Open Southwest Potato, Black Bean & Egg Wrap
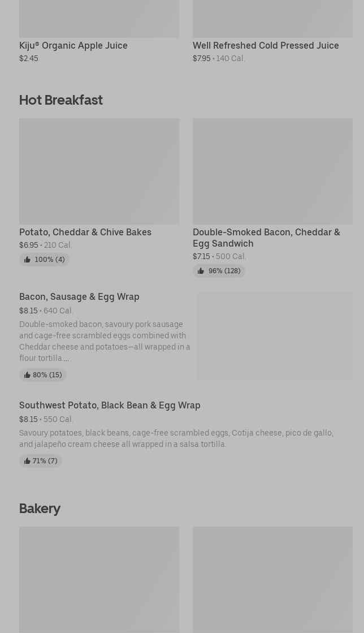Screen dimensions: 364x633 tap(110, 405)
